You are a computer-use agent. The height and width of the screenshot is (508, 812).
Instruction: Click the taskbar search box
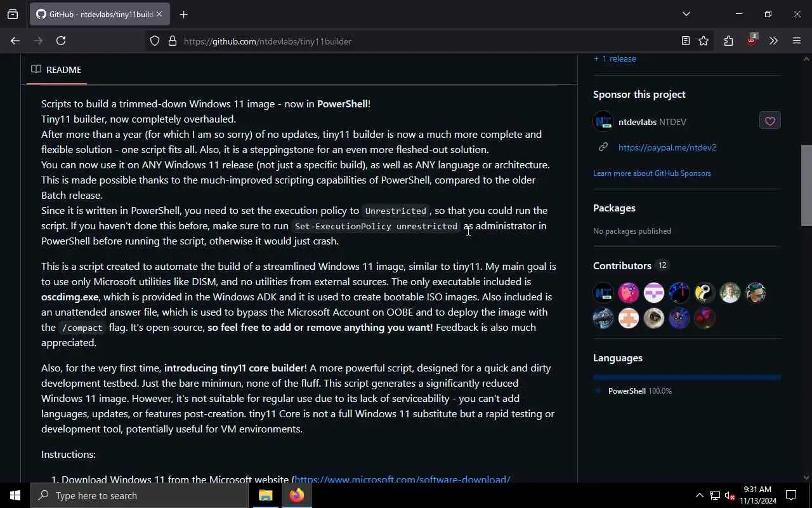[140, 495]
